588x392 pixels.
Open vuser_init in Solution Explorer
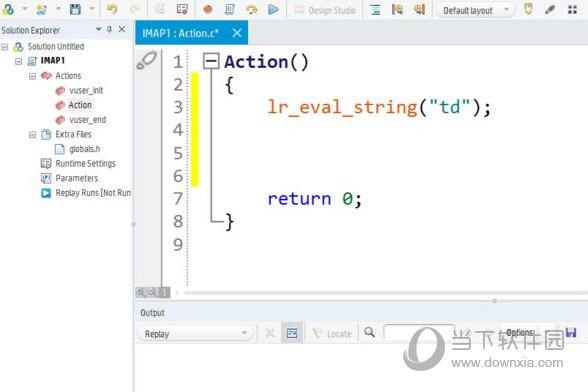tap(86, 90)
